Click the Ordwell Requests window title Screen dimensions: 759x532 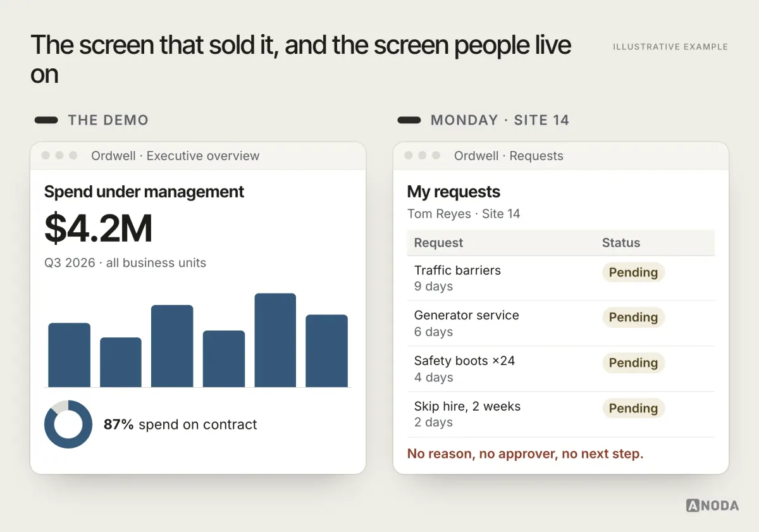[509, 156]
